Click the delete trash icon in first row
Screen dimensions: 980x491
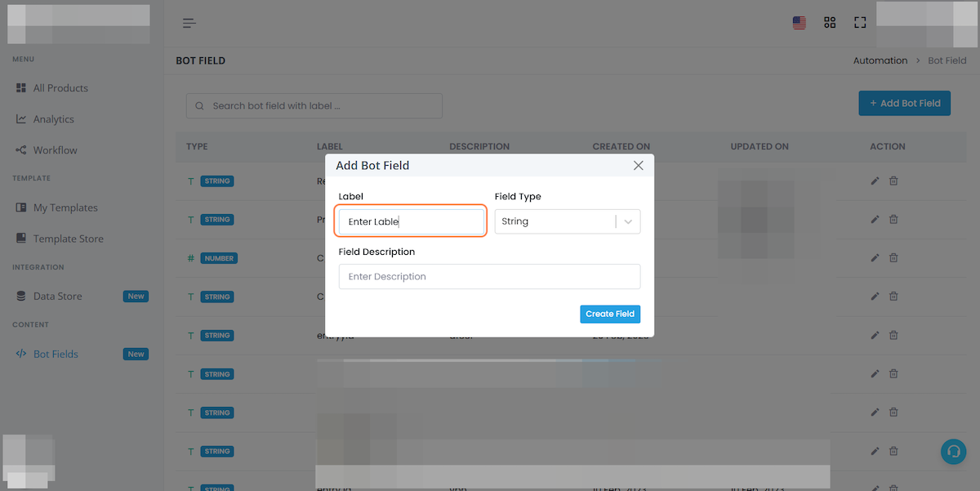coord(893,181)
